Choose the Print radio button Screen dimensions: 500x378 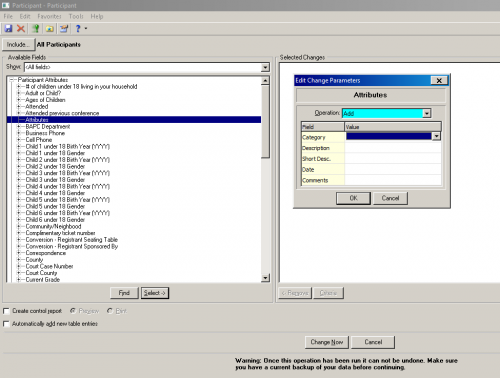click(x=110, y=311)
